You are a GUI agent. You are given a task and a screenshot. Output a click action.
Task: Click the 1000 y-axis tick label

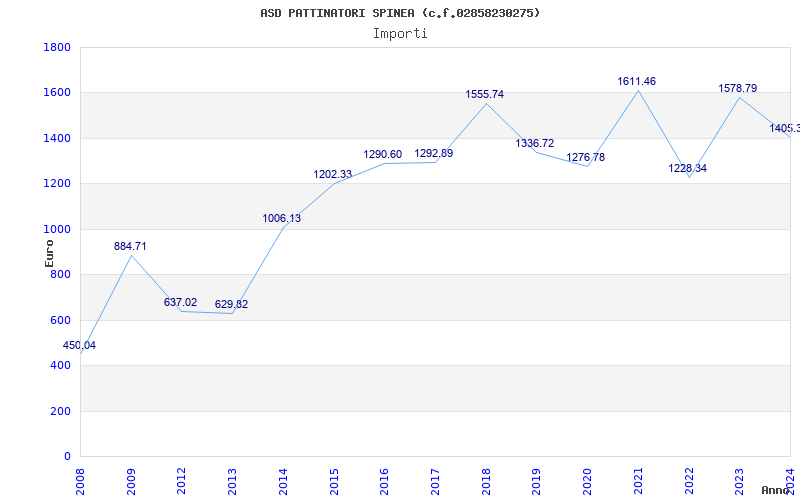pyautogui.click(x=57, y=229)
